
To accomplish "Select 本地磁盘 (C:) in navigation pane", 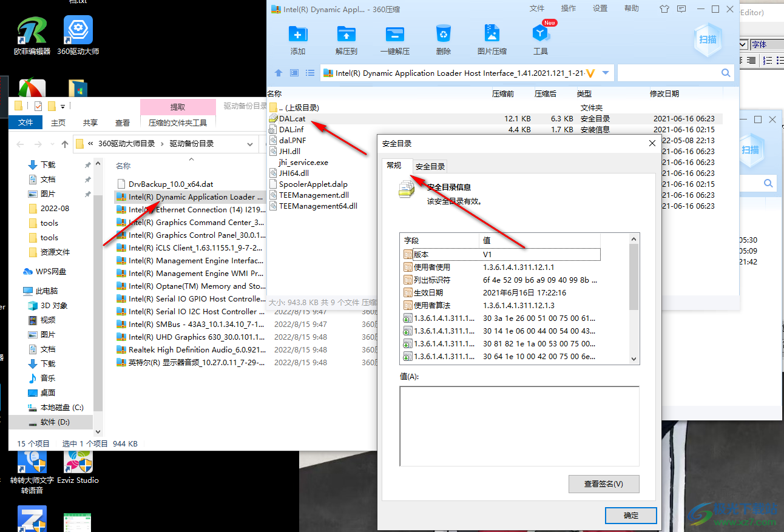I will point(62,408).
